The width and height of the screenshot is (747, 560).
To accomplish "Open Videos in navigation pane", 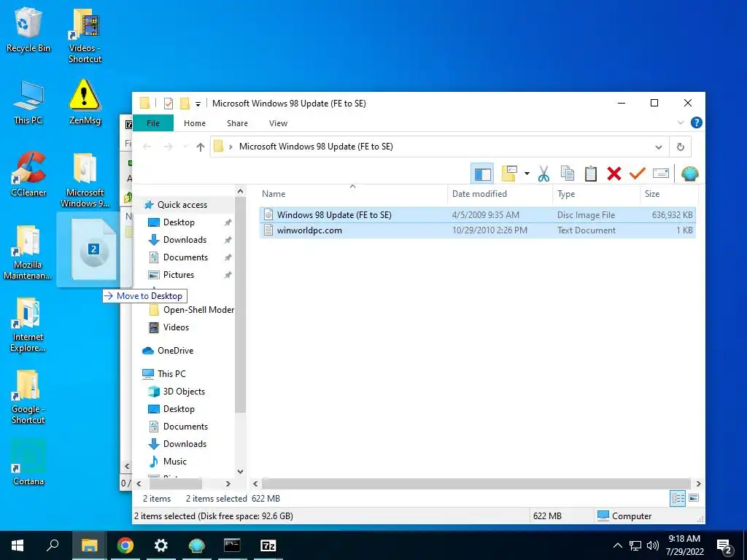I will [176, 327].
